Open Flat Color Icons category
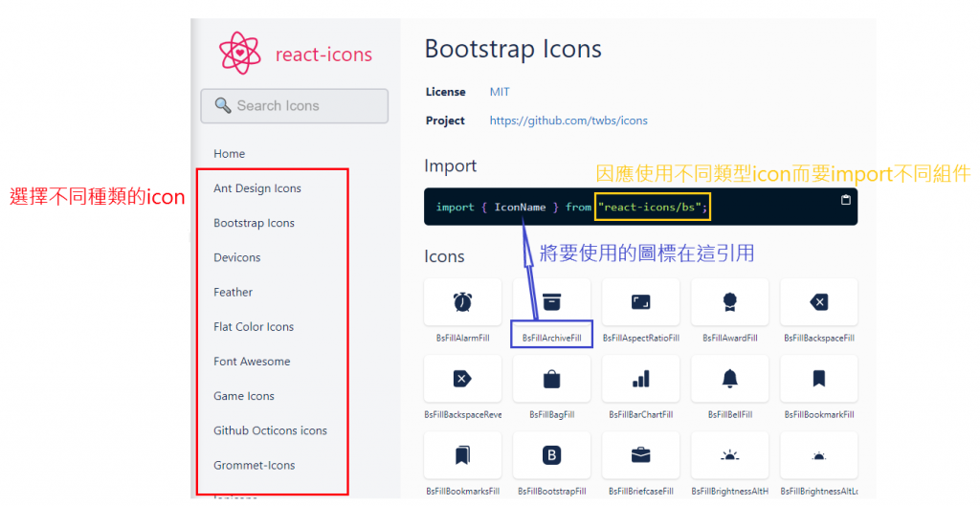The width and height of the screenshot is (980, 506). click(253, 327)
